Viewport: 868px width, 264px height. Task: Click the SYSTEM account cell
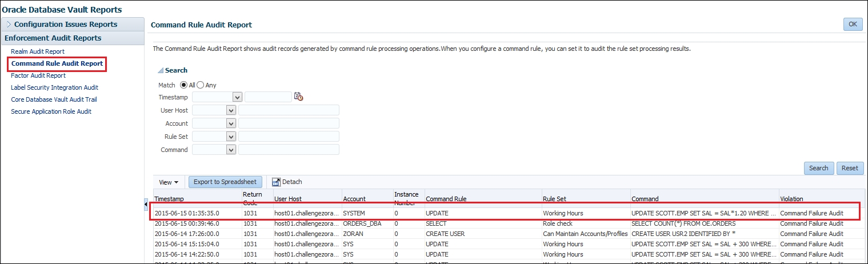367,213
